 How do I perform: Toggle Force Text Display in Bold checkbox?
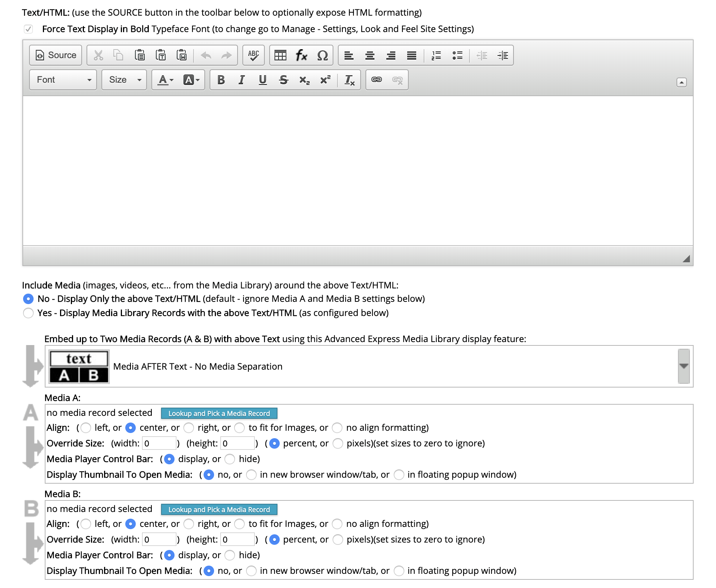(28, 29)
